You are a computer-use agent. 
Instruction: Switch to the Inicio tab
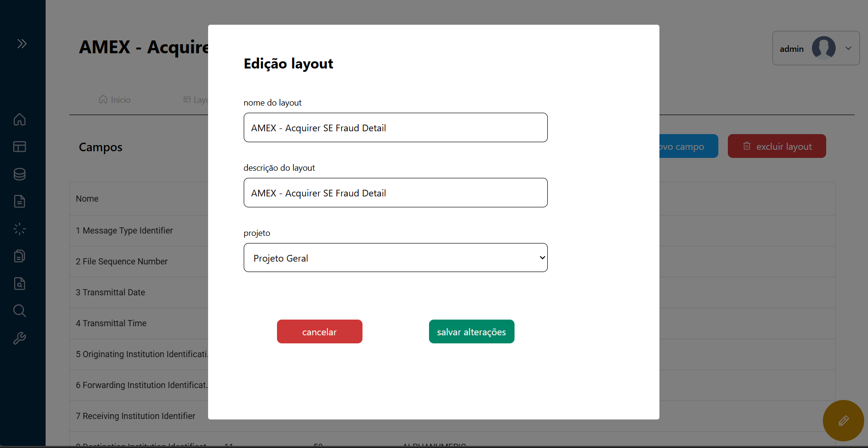(114, 99)
